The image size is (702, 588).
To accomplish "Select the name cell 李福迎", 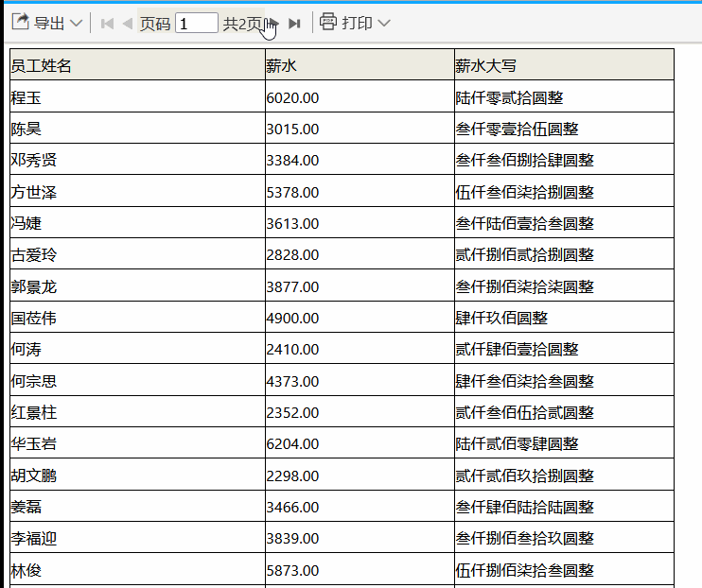I will point(137,538).
